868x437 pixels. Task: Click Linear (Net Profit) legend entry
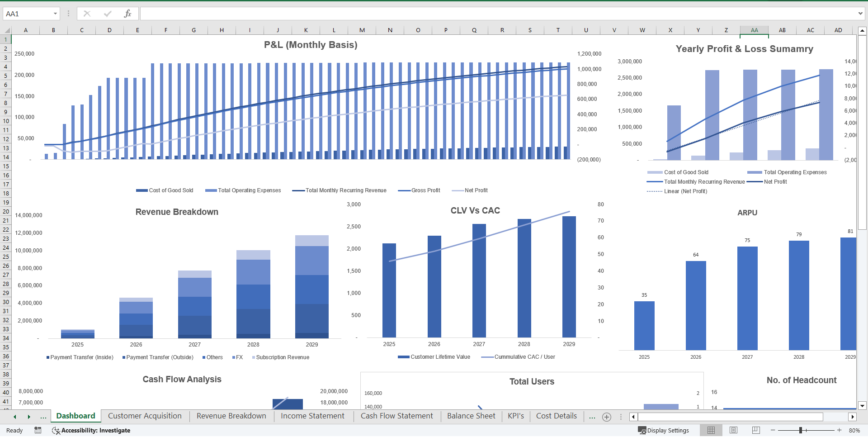[x=677, y=191]
